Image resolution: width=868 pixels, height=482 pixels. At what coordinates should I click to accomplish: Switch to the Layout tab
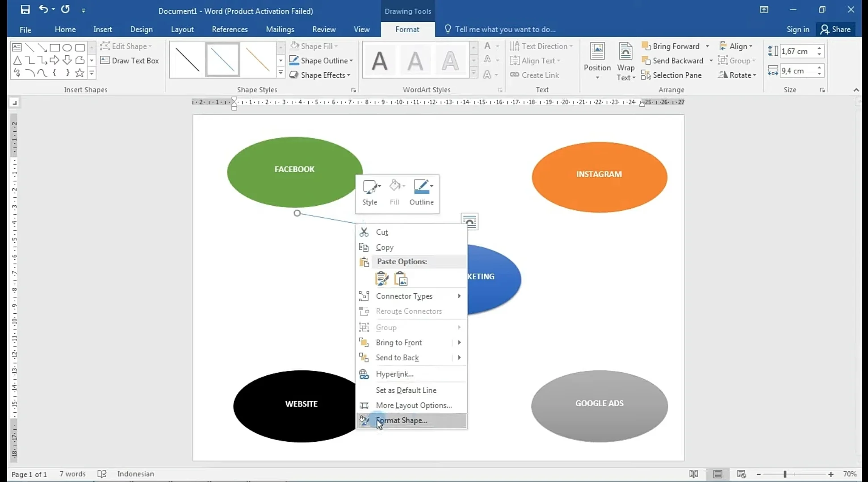coord(182,29)
